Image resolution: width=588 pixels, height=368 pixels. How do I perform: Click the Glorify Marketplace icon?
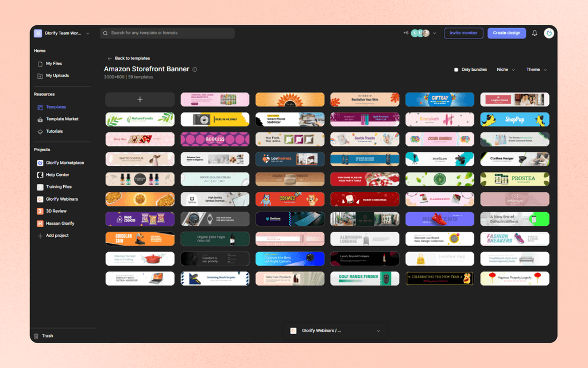tap(39, 162)
